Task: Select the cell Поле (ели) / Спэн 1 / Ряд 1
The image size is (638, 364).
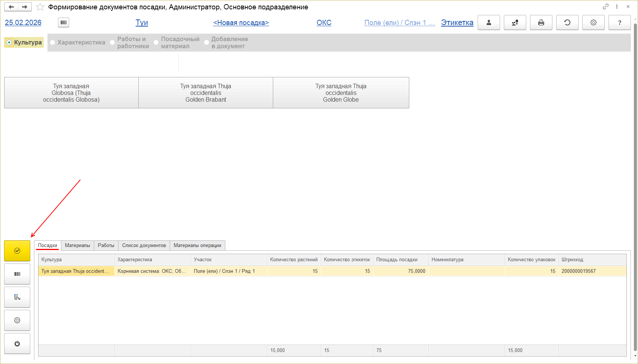Action: tap(229, 271)
